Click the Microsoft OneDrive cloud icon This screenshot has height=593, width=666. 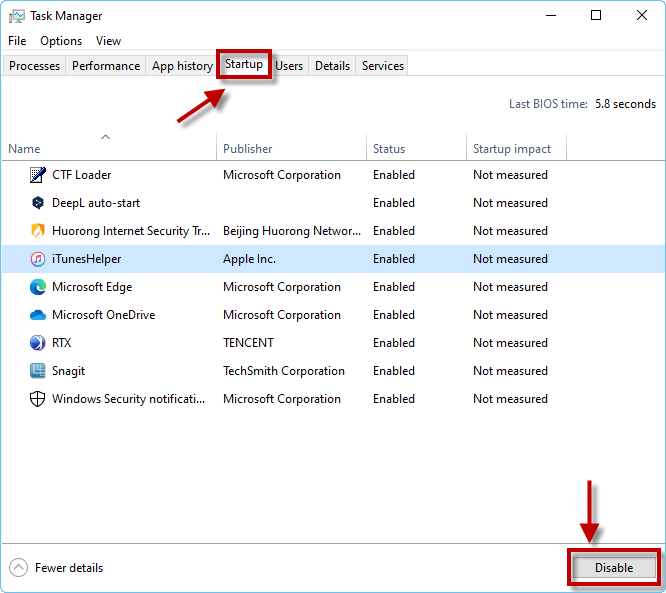tap(38, 315)
